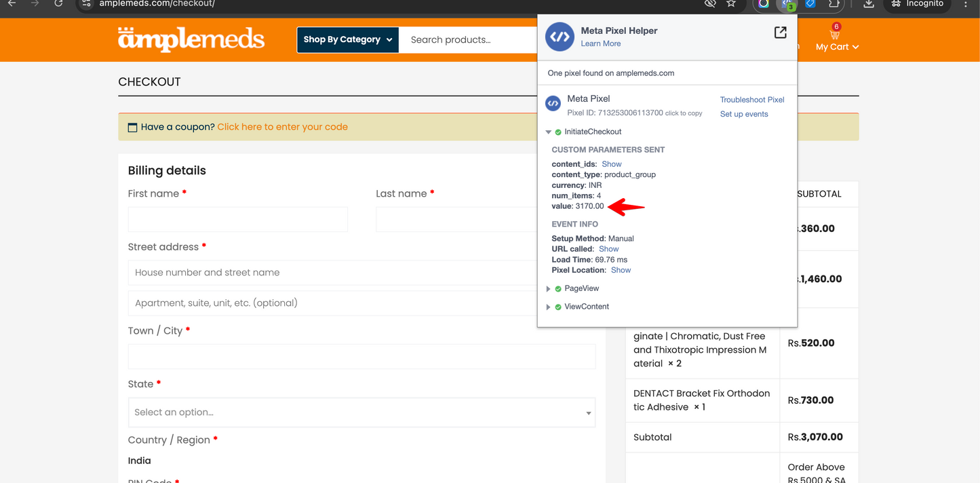Expand the PageView event
Image resolution: width=980 pixels, height=483 pixels.
point(549,289)
